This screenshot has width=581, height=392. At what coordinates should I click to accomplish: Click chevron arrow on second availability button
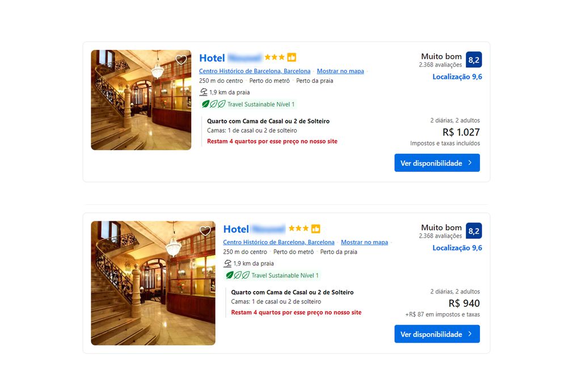coord(470,334)
